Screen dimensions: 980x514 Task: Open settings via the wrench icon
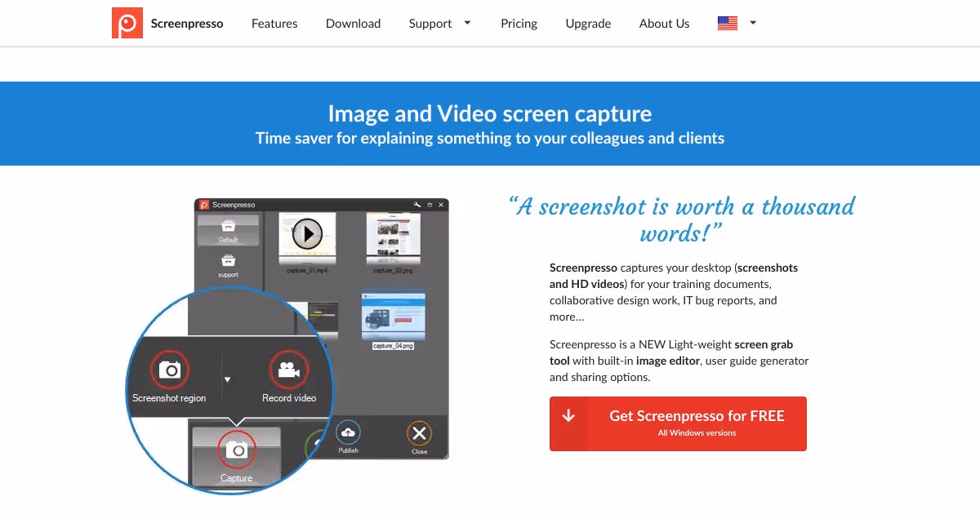click(416, 205)
